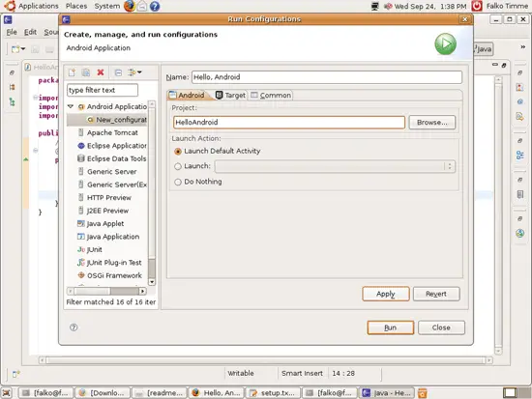Collapse the import block in editor
Screen dimensions: 532x399
(x=35, y=98)
